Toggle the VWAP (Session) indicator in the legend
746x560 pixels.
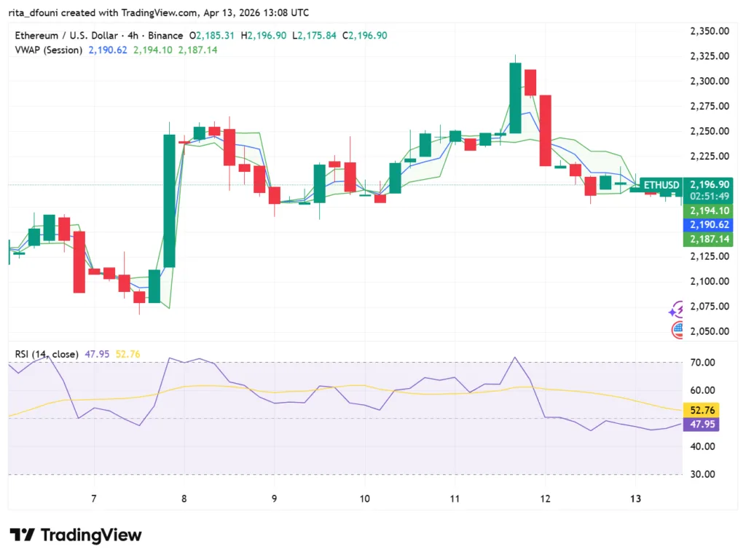(49, 50)
